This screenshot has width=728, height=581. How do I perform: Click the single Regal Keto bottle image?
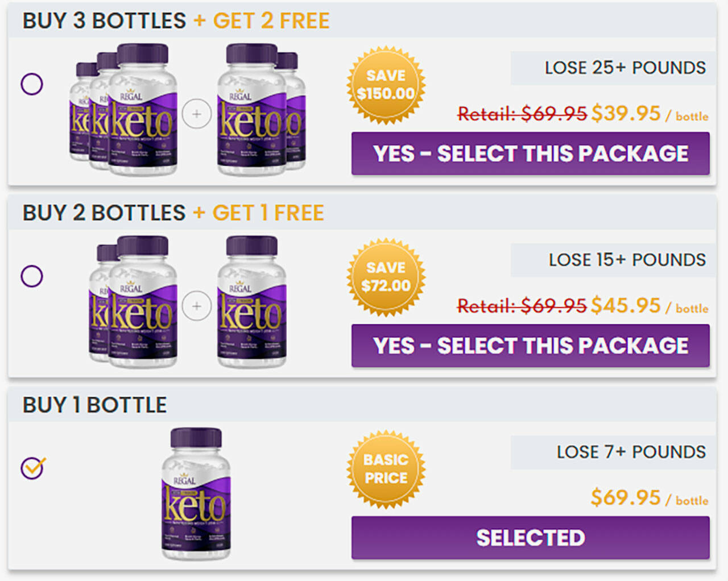pyautogui.click(x=196, y=493)
